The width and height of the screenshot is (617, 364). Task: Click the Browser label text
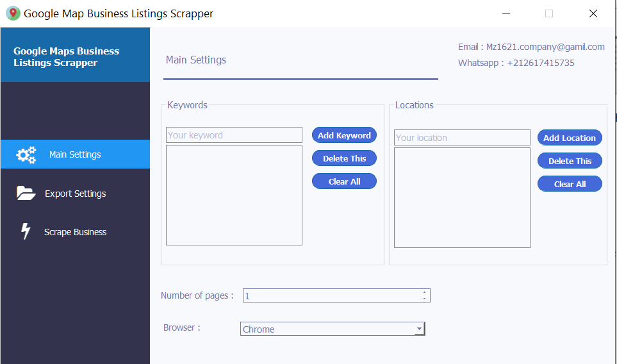182,327
